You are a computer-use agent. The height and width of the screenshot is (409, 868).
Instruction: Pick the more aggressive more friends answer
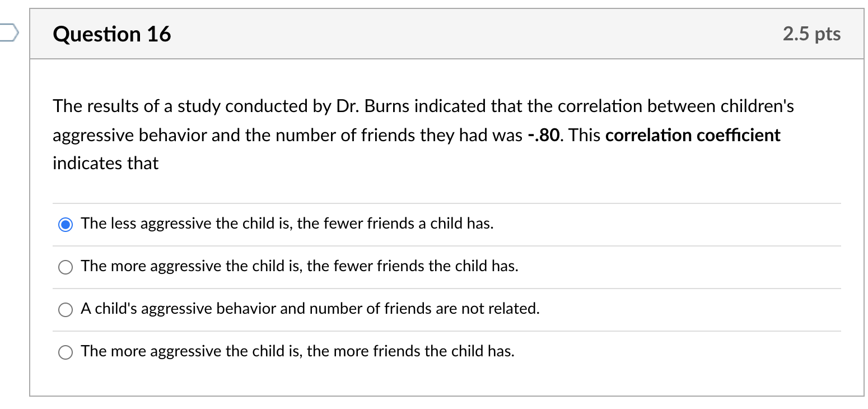[65, 352]
